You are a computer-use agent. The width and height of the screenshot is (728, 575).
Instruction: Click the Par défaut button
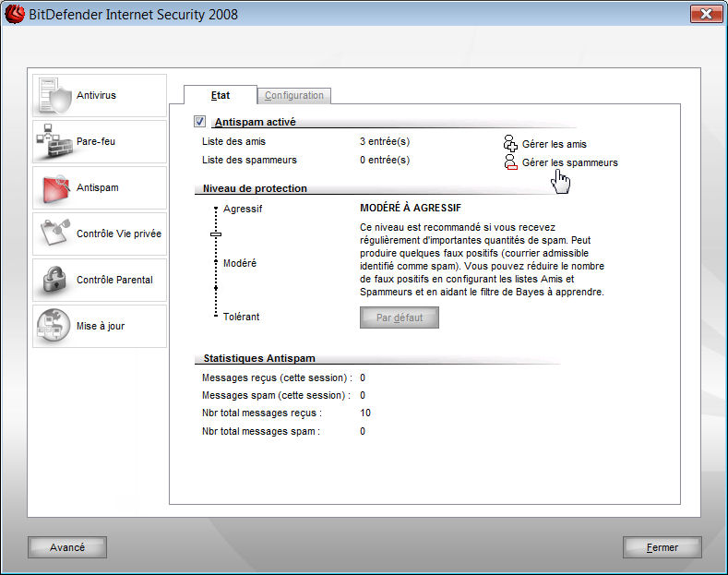point(399,317)
